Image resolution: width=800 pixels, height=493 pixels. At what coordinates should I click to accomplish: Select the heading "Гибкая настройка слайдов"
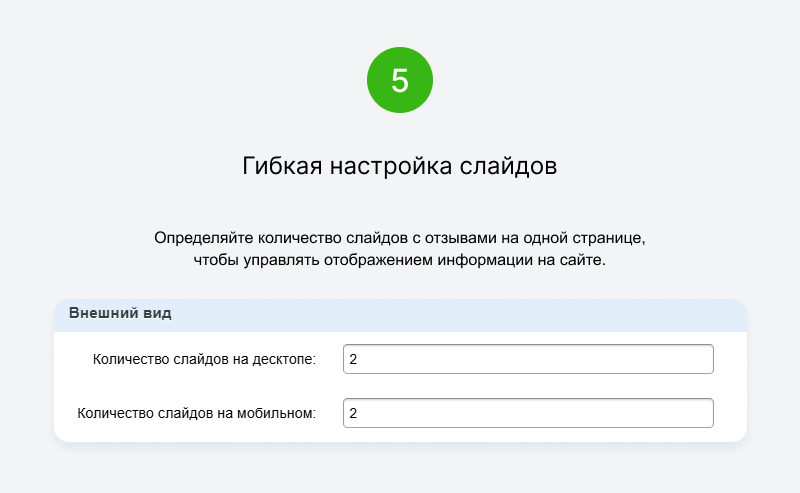pos(399,166)
